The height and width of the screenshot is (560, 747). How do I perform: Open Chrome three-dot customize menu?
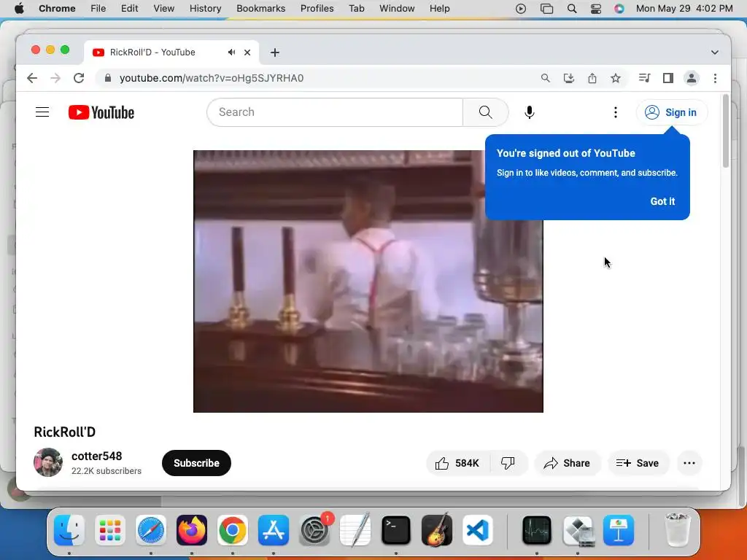point(715,78)
